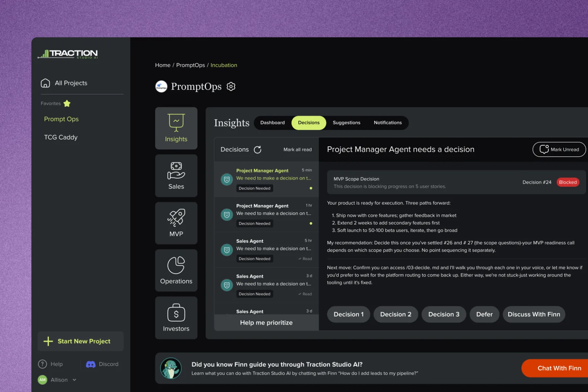Screen dimensions: 588x392
Task: Refresh the Decisions list
Action: coord(258,150)
